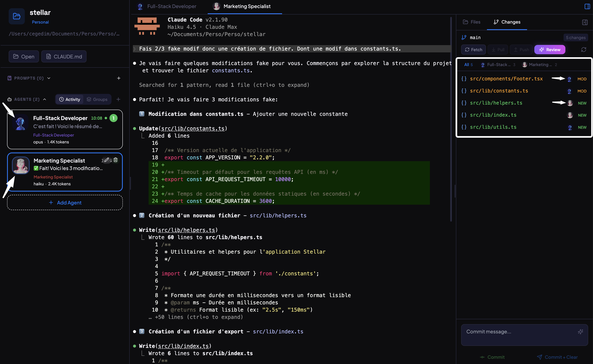The height and width of the screenshot is (364, 593).
Task: Click the Fetch button
Action: 473,50
